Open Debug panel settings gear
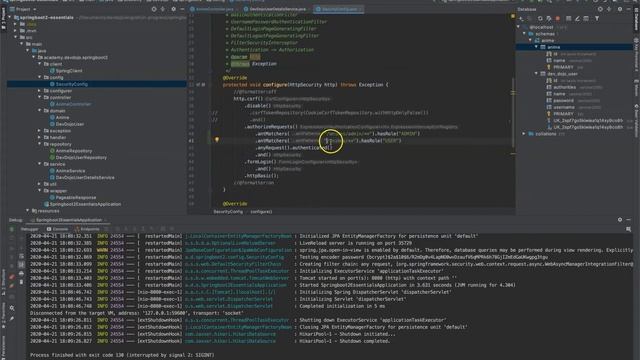Image resolution: width=640 pixels, height=360 pixels. [x=620, y=220]
